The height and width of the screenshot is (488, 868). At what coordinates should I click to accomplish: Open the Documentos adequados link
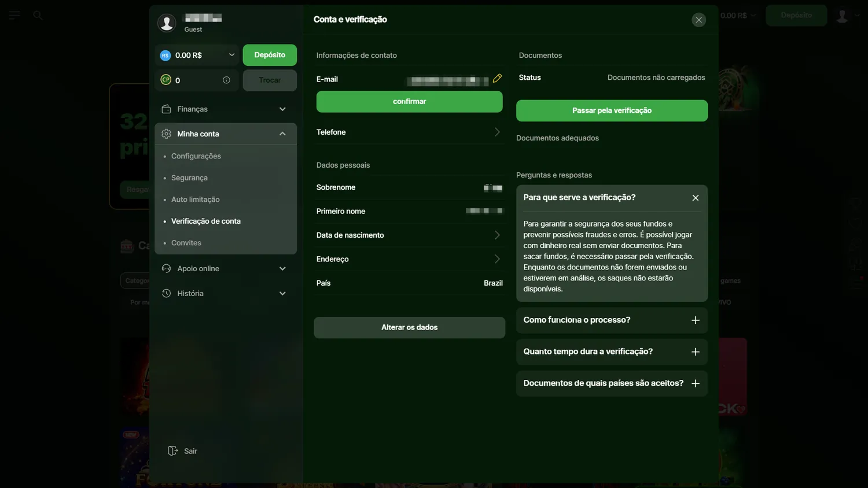click(x=557, y=138)
